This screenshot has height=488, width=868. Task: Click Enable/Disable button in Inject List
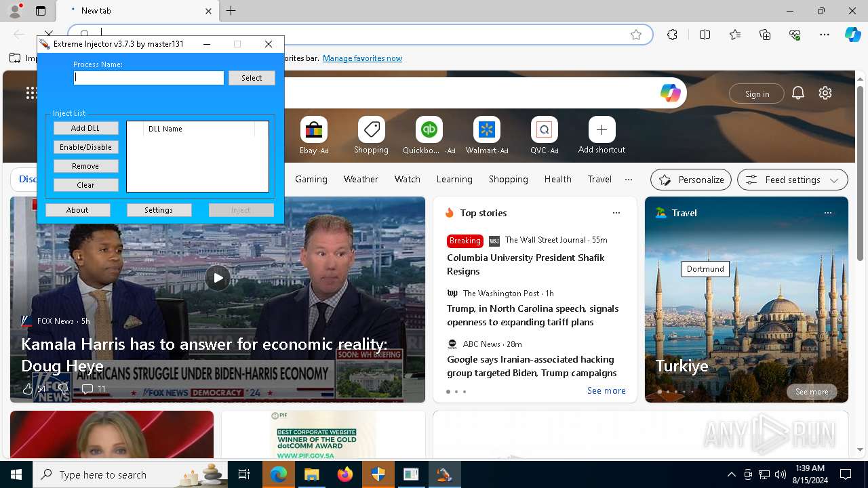click(85, 147)
